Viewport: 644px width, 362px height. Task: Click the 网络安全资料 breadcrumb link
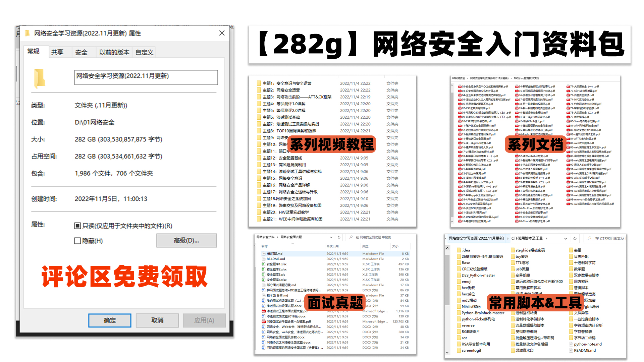[x=265, y=237]
